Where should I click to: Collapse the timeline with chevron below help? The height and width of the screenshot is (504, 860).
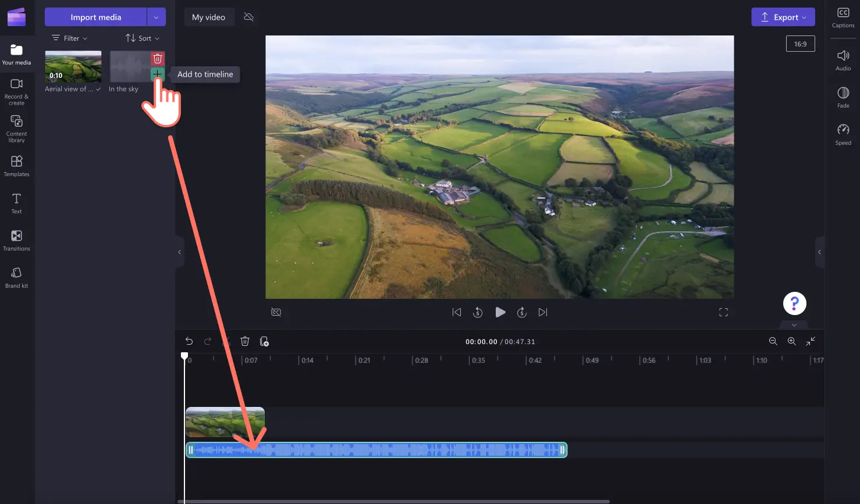point(794,325)
